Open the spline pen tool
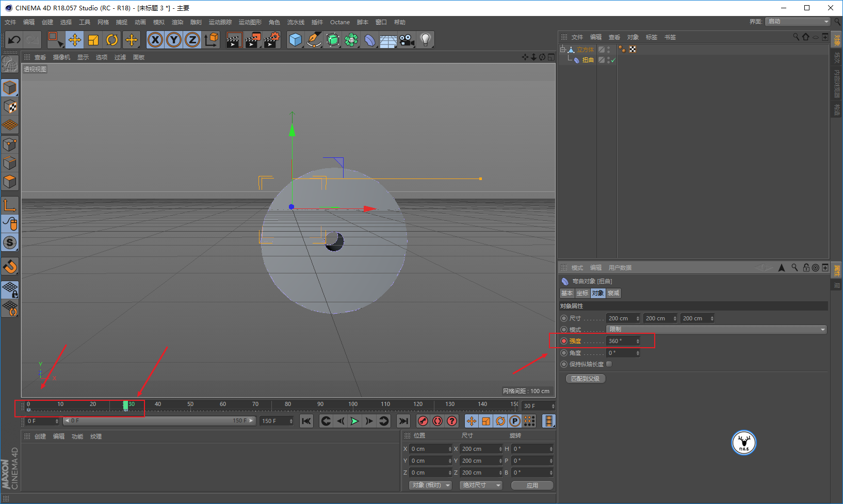Screen dimensions: 843x504 tap(314, 40)
